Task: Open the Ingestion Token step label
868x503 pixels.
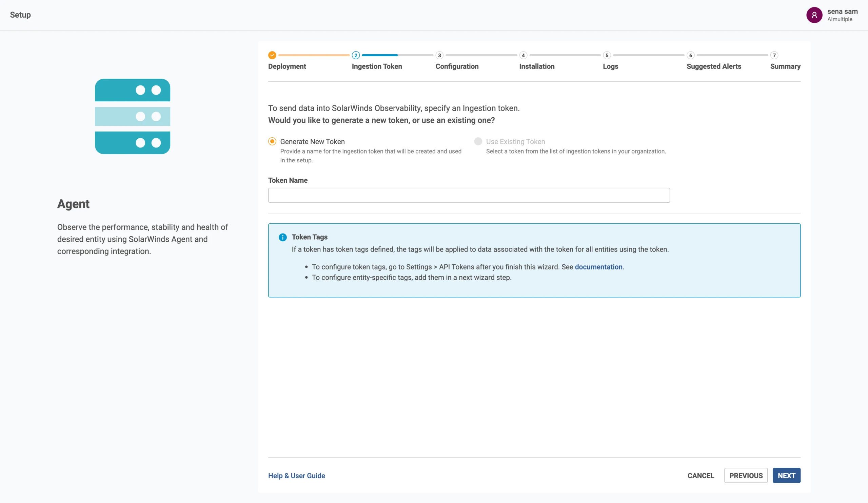Action: 377,66
